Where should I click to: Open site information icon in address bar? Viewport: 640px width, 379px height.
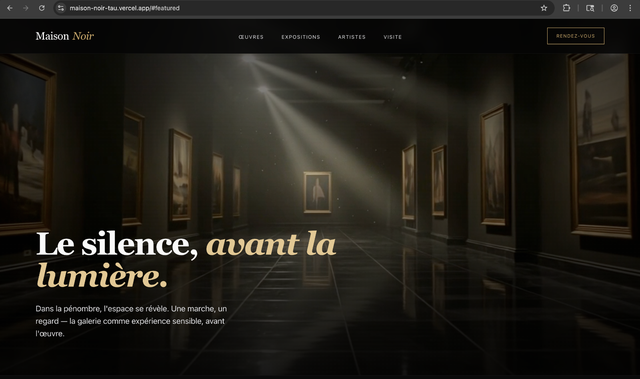[61, 8]
